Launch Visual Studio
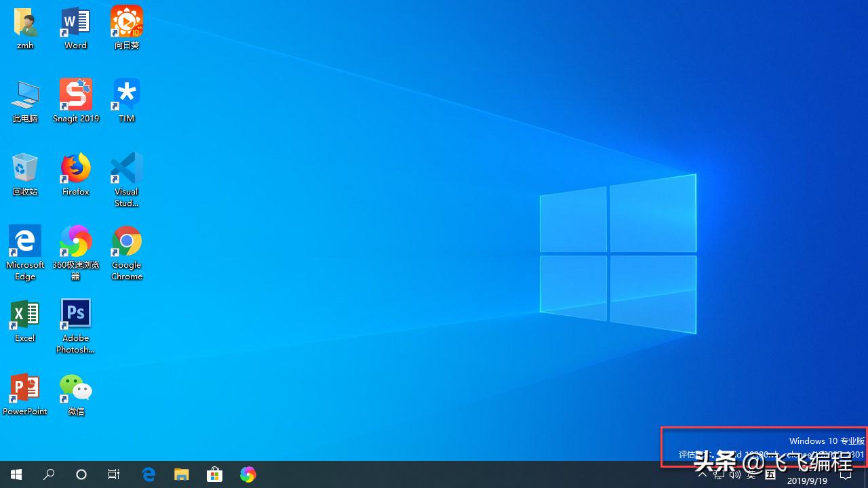This screenshot has height=488, width=868. [126, 168]
